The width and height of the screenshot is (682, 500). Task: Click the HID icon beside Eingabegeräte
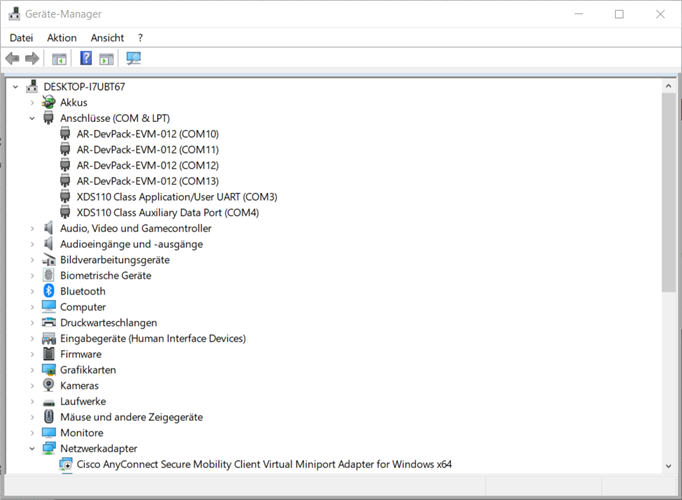(49, 338)
